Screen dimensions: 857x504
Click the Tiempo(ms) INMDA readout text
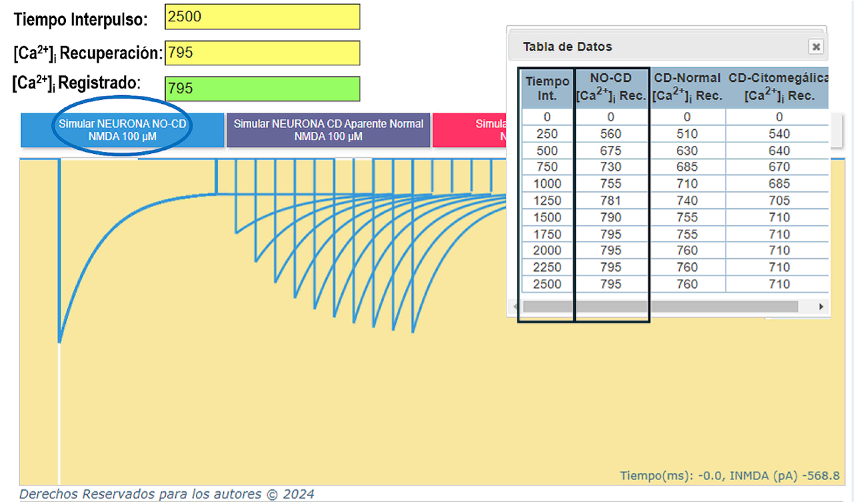point(729,475)
